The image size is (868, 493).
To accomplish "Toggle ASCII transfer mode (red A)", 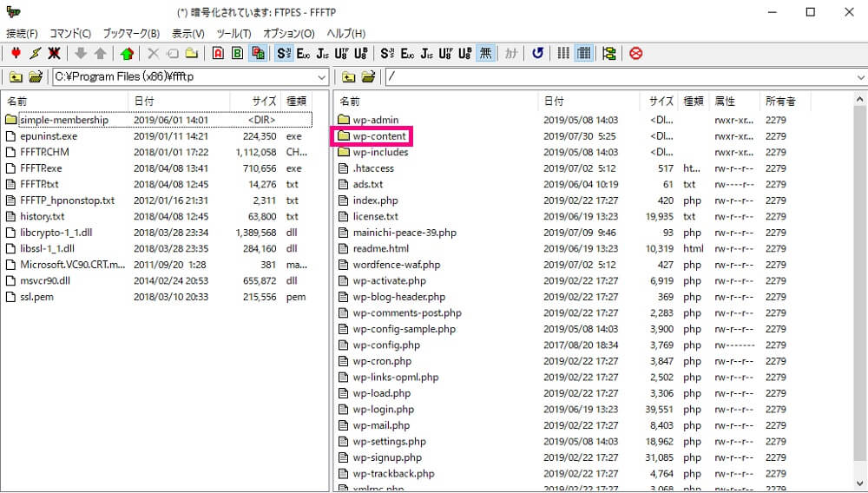I will pyautogui.click(x=218, y=53).
